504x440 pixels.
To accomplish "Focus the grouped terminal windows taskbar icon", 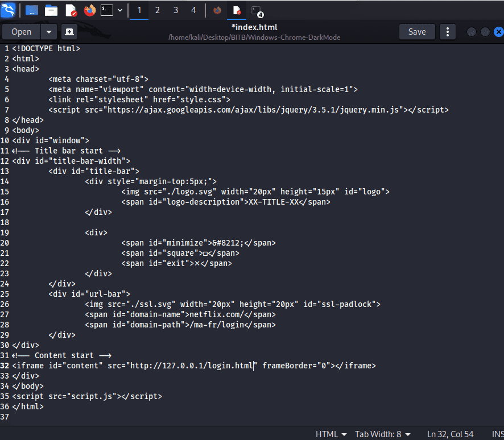I will [257, 11].
